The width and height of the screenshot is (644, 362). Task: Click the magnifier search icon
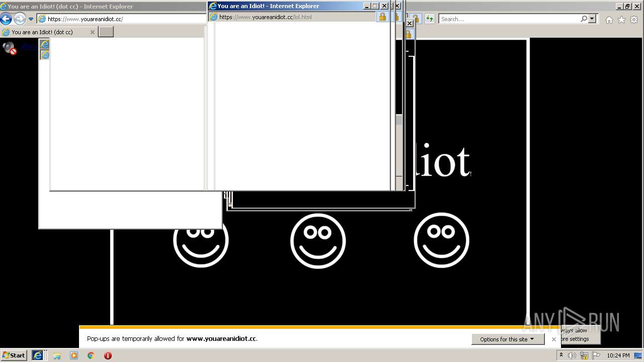tap(584, 19)
